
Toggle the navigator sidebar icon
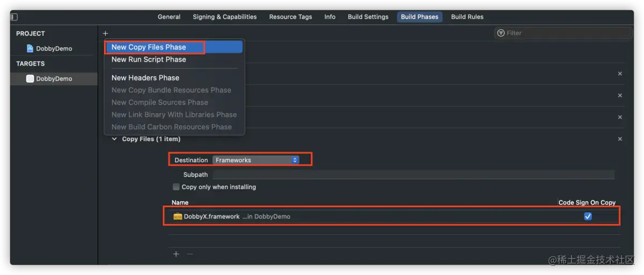pyautogui.click(x=14, y=17)
